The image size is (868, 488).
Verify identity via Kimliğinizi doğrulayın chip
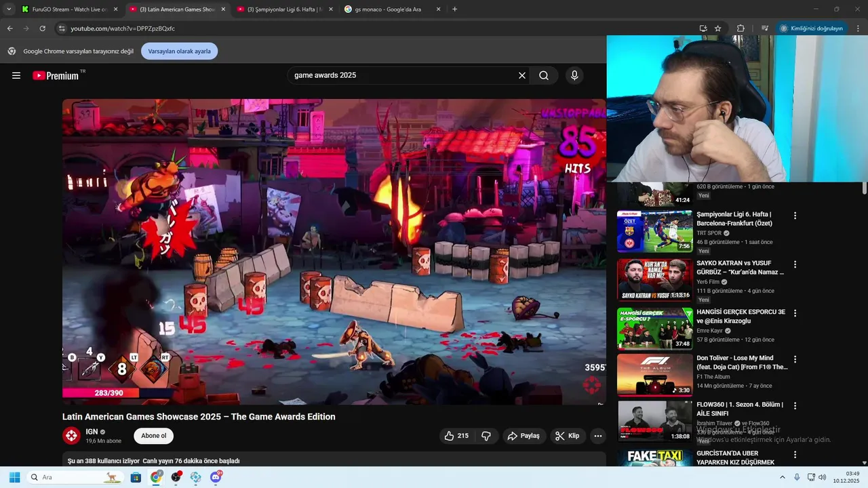[x=812, y=28]
